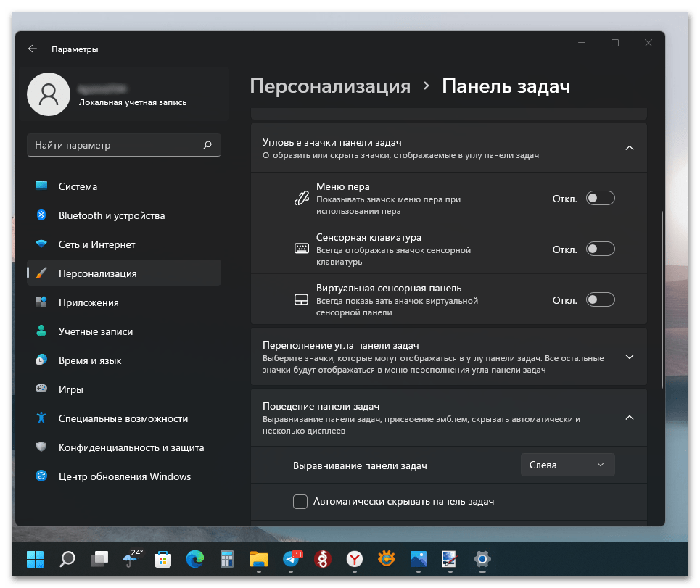Click the search magnifier icon in Settings
This screenshot has height=588, width=700.
click(x=207, y=146)
